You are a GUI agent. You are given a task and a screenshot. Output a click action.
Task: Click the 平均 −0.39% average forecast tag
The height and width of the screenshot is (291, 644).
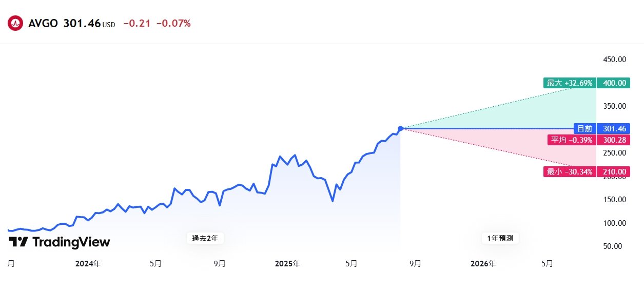tap(572, 140)
